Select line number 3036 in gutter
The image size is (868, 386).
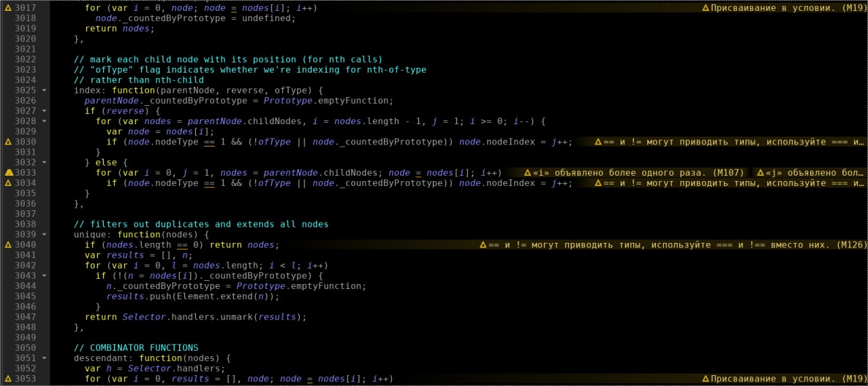[25, 204]
